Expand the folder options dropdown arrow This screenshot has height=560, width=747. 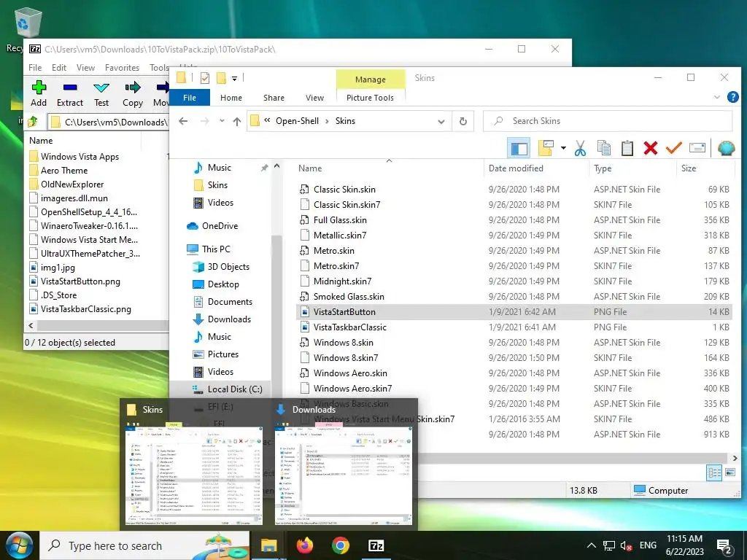click(563, 148)
